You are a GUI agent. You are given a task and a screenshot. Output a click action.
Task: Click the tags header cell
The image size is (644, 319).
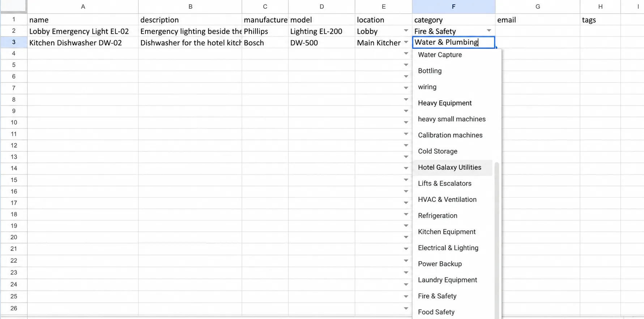click(600, 20)
